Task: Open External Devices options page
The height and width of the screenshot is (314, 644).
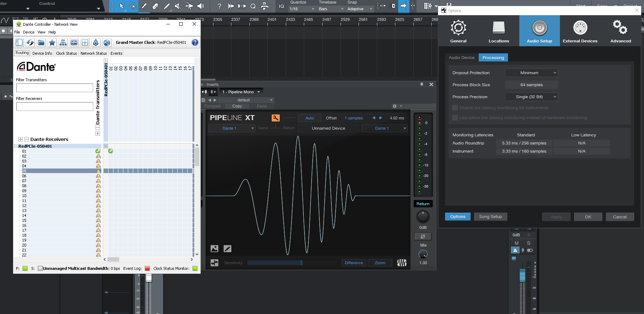Action: pyautogui.click(x=580, y=31)
